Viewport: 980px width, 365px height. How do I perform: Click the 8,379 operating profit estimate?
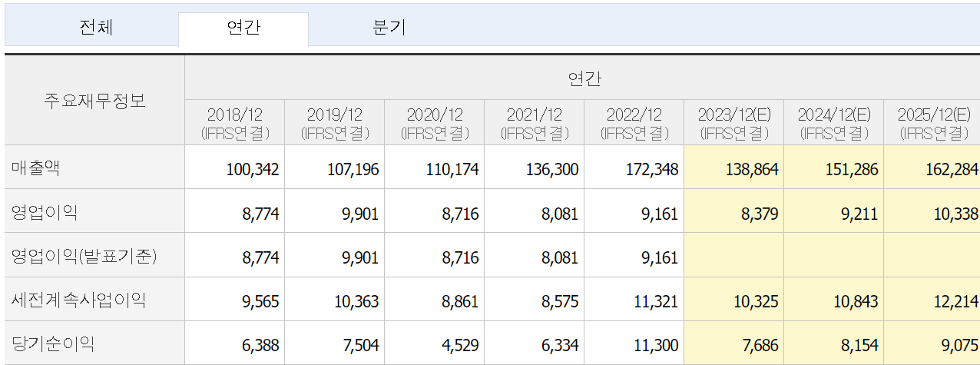click(760, 213)
